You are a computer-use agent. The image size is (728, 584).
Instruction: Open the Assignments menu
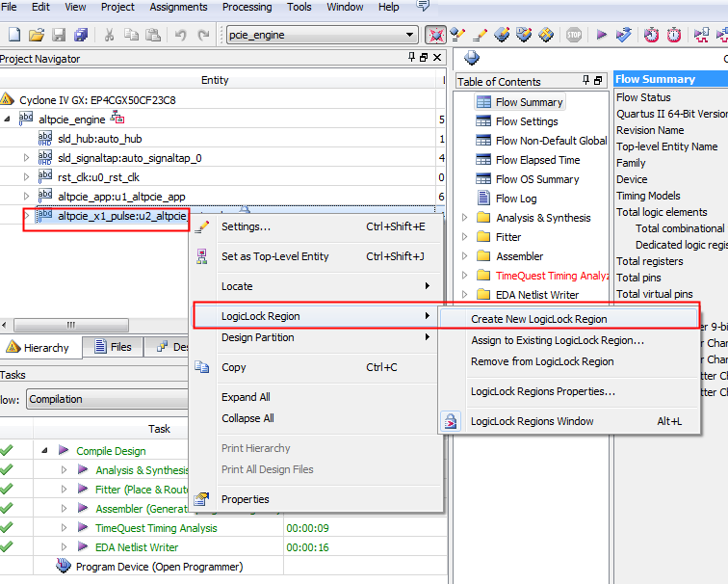pos(178,7)
